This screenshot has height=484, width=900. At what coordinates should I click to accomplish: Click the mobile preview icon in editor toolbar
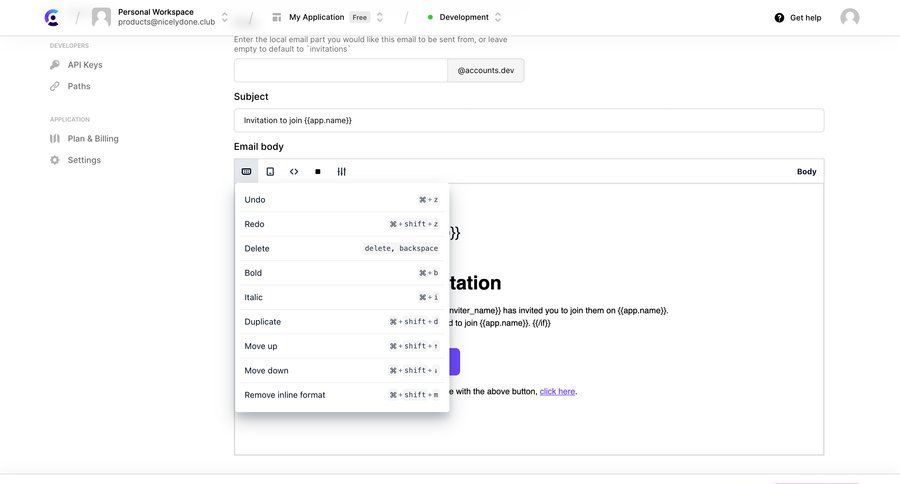[270, 172]
